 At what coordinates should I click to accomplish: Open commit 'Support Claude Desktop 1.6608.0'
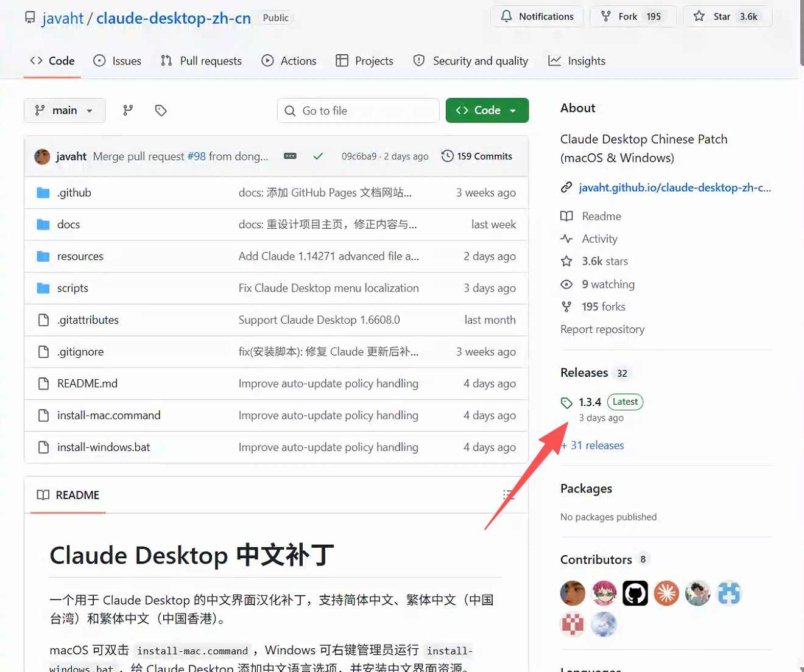tap(319, 320)
